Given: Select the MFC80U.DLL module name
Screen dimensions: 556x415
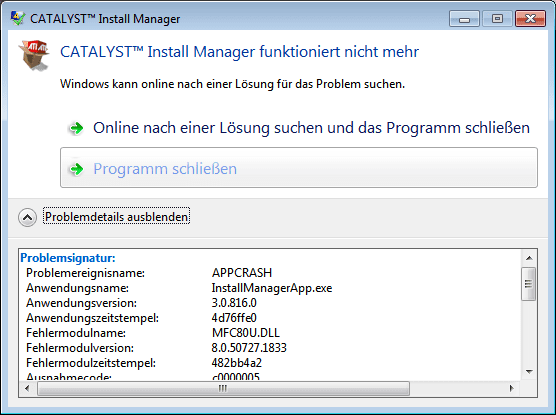Looking at the screenshot, I should [246, 333].
